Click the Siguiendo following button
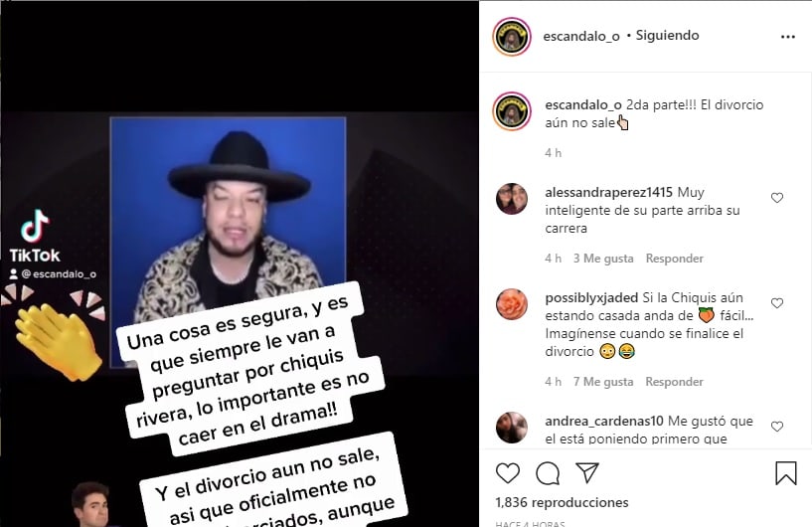The image size is (812, 527). [x=667, y=35]
